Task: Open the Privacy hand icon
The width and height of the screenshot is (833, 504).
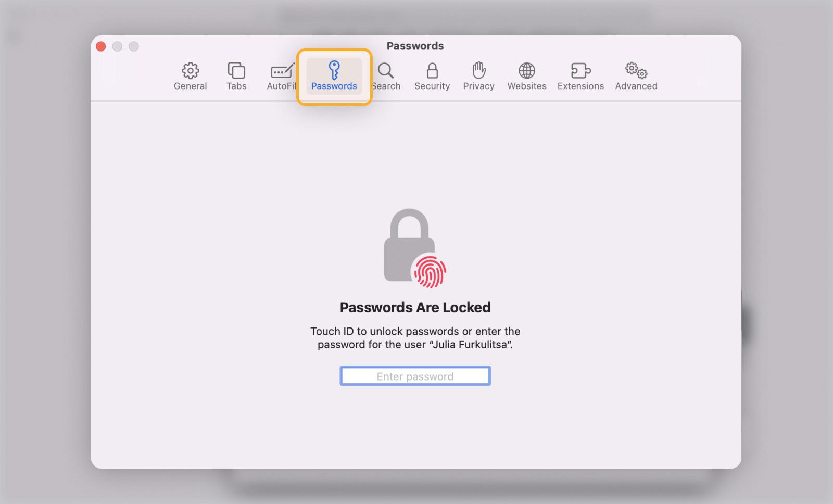Action: [478, 71]
